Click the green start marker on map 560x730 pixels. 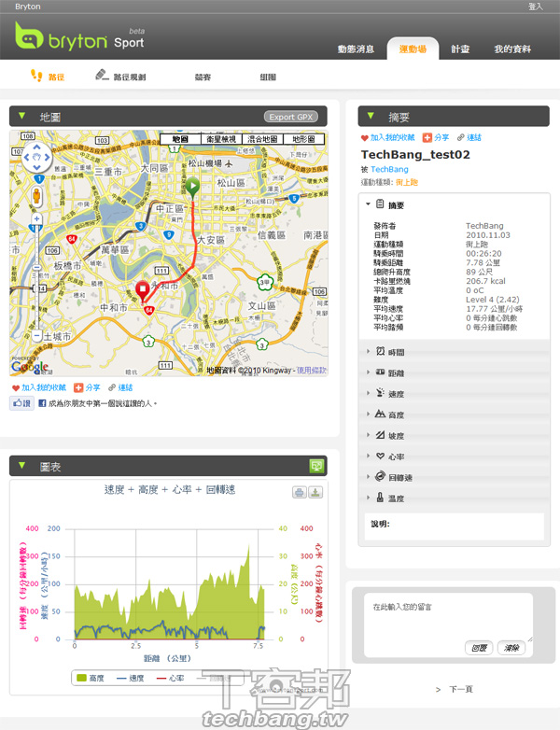click(191, 188)
